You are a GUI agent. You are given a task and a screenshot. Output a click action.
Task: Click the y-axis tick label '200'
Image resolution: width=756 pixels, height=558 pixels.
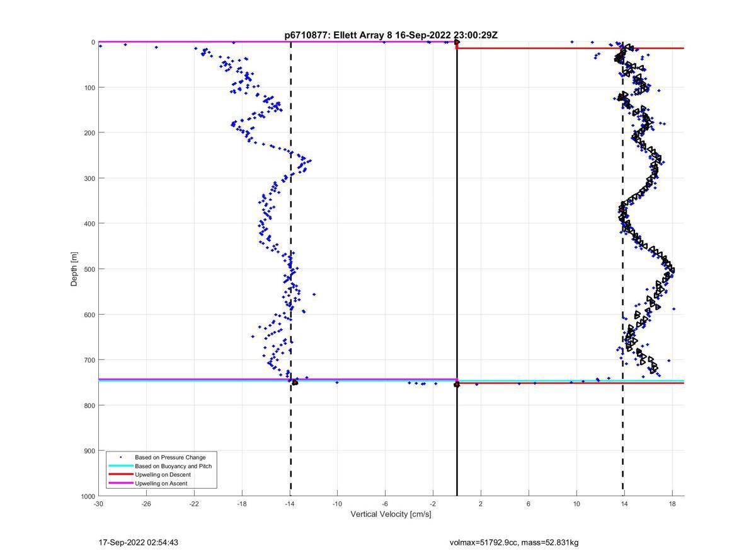pos(89,133)
